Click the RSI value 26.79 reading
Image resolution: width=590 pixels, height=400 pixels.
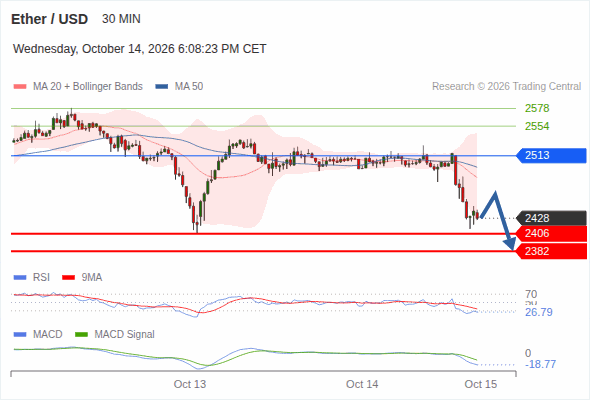538,312
